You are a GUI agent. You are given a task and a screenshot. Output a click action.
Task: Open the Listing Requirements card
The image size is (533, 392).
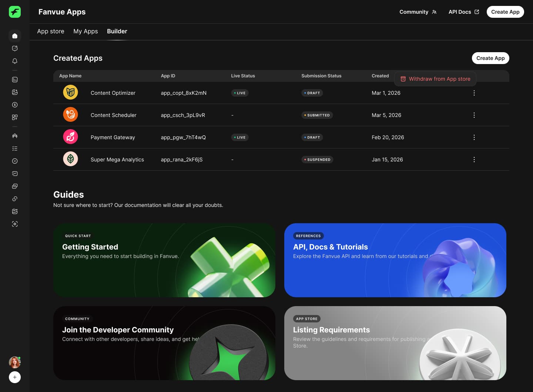pyautogui.click(x=395, y=343)
